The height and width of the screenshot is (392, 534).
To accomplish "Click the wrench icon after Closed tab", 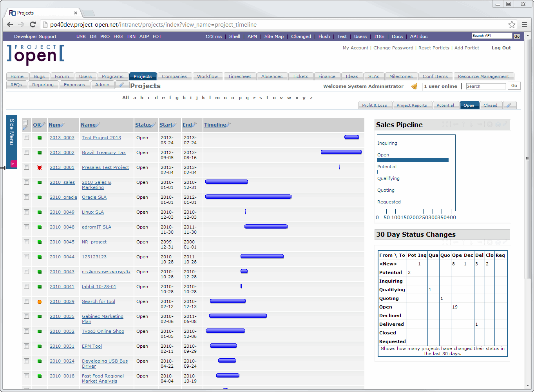I will (509, 105).
